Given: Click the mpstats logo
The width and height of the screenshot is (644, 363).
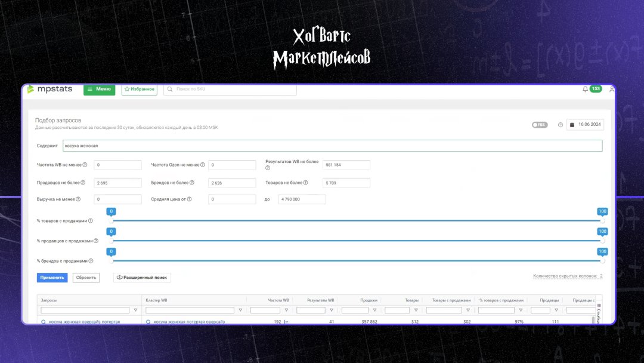Looking at the screenshot, I should (50, 89).
